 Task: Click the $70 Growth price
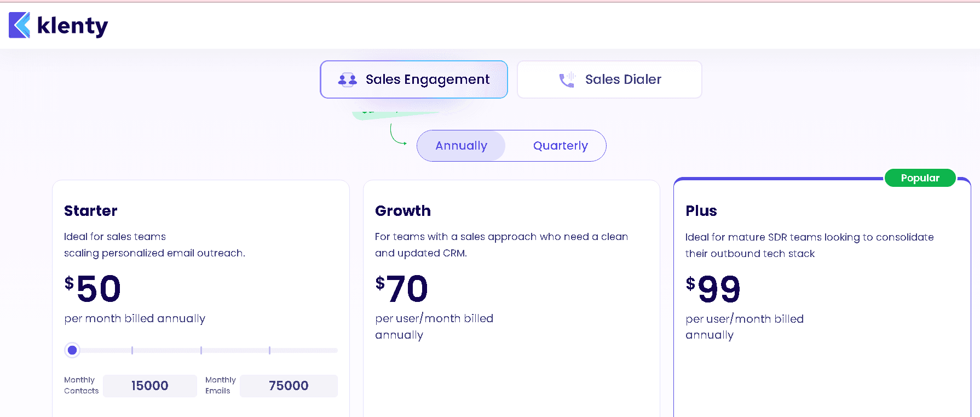tap(402, 289)
